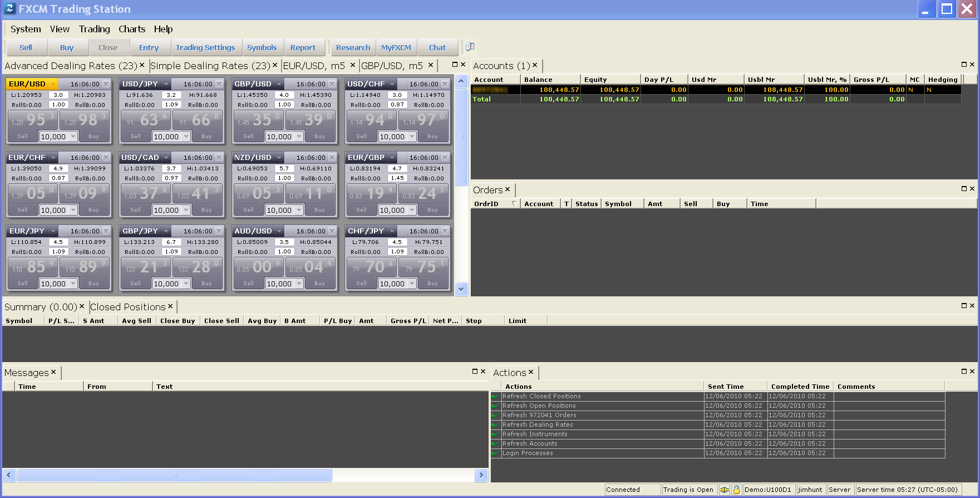Open MyFXCM from toolbar
The width and height of the screenshot is (980, 498).
(396, 47)
